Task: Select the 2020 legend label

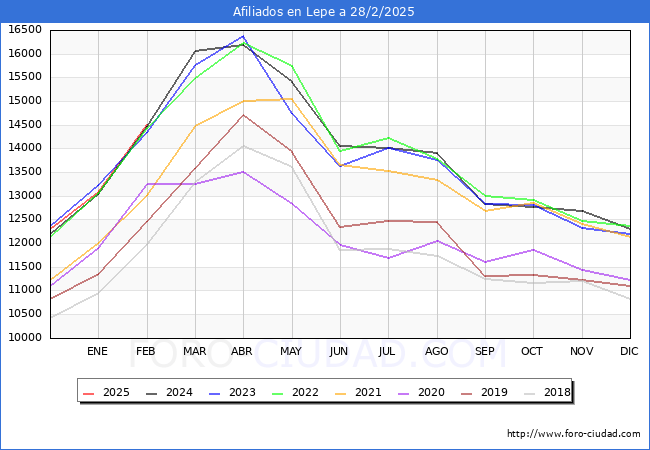Action: [431, 392]
